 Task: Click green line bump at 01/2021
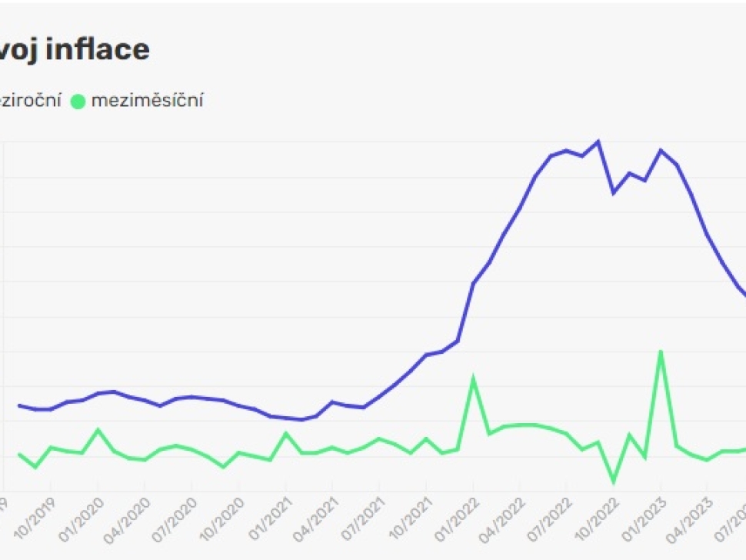click(x=286, y=433)
